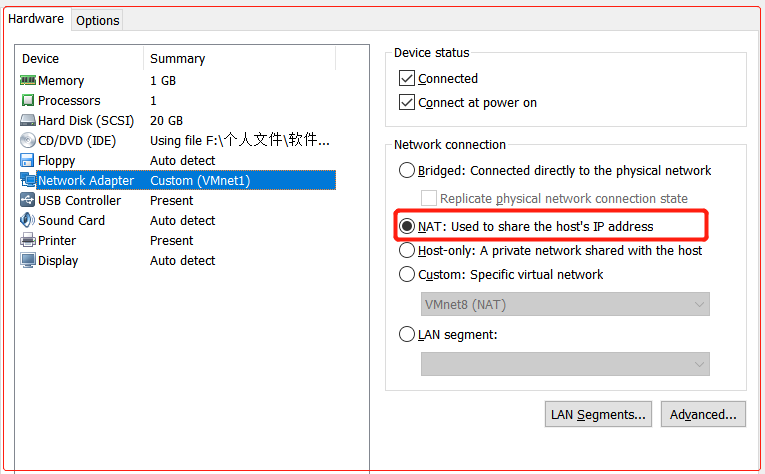Click the 20 GB disk summary

pos(166,120)
